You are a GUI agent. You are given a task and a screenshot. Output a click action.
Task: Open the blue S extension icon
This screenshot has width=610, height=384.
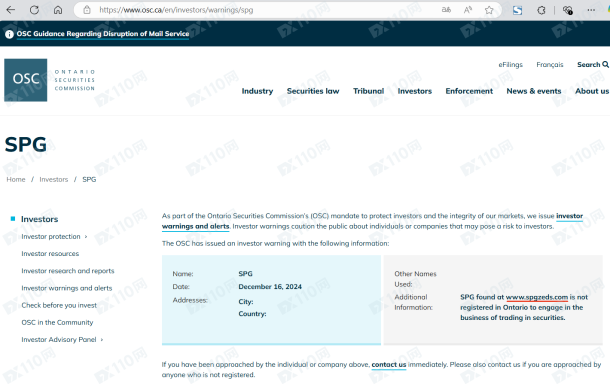pos(517,10)
